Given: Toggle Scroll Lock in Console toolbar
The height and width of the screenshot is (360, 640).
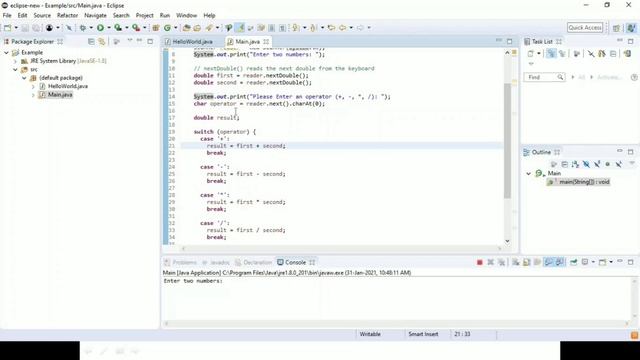Looking at the screenshot, I should [x=527, y=262].
